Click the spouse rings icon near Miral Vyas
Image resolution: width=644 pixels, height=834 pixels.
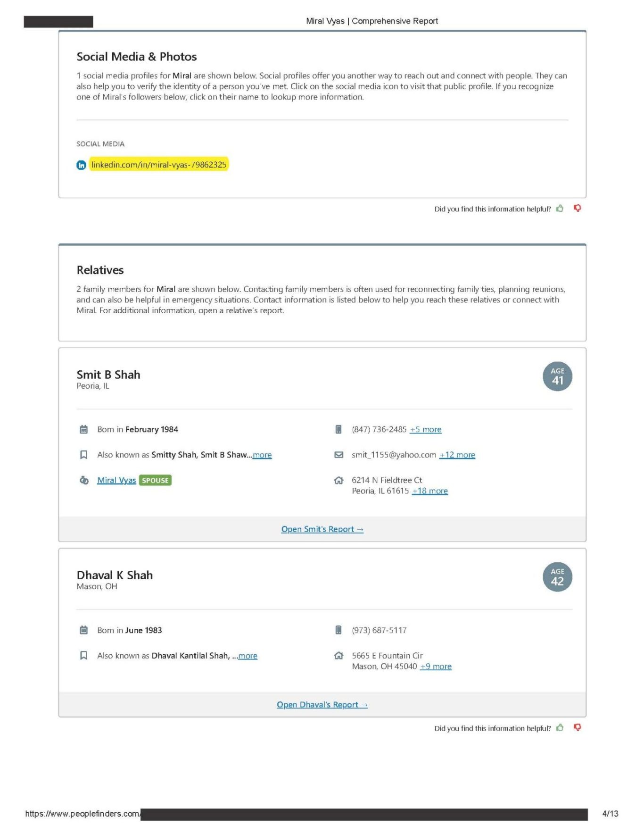click(x=84, y=480)
